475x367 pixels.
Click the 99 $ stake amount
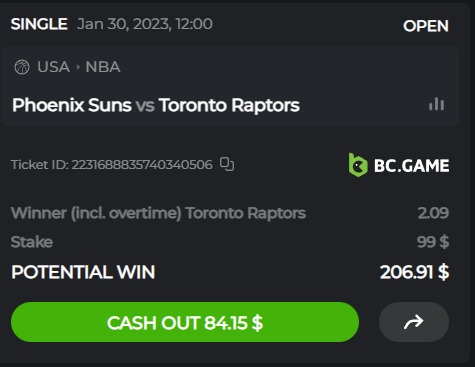pos(433,242)
